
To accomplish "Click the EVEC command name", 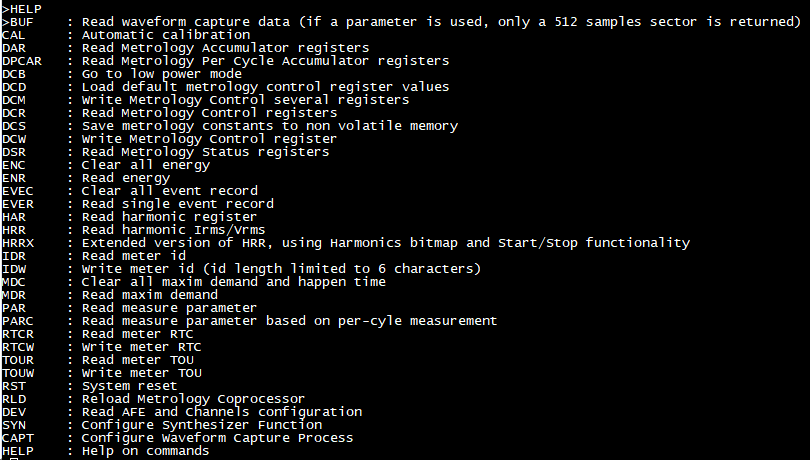I will coord(18,190).
